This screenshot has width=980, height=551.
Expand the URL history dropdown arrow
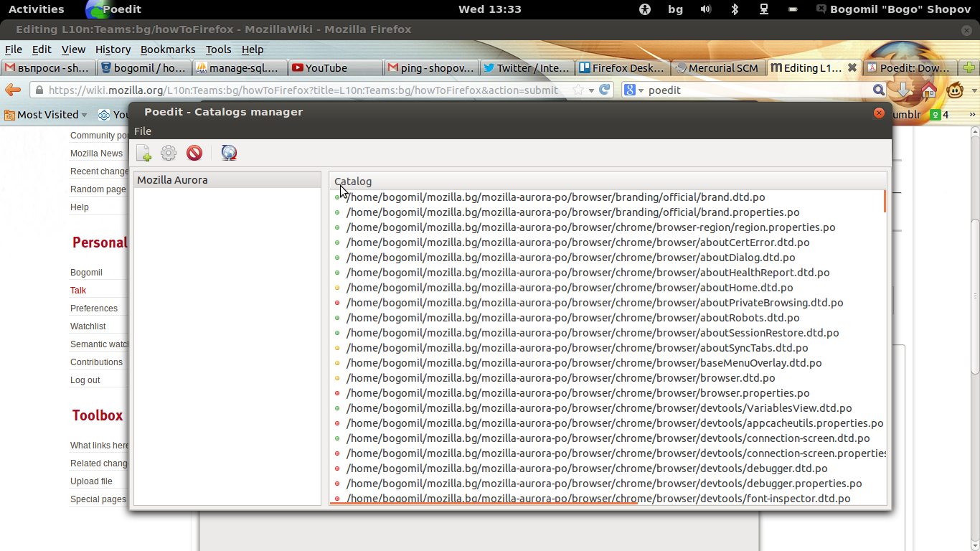click(x=591, y=90)
